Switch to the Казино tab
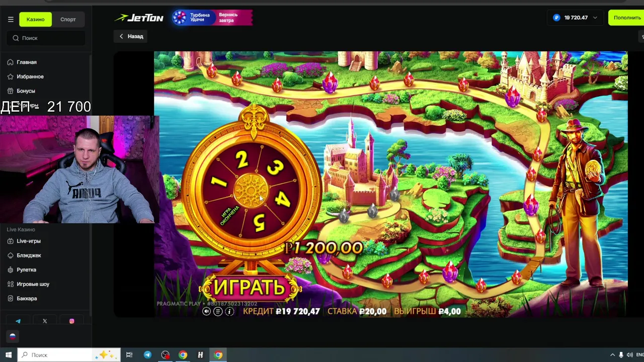The width and height of the screenshot is (644, 362). (x=35, y=20)
